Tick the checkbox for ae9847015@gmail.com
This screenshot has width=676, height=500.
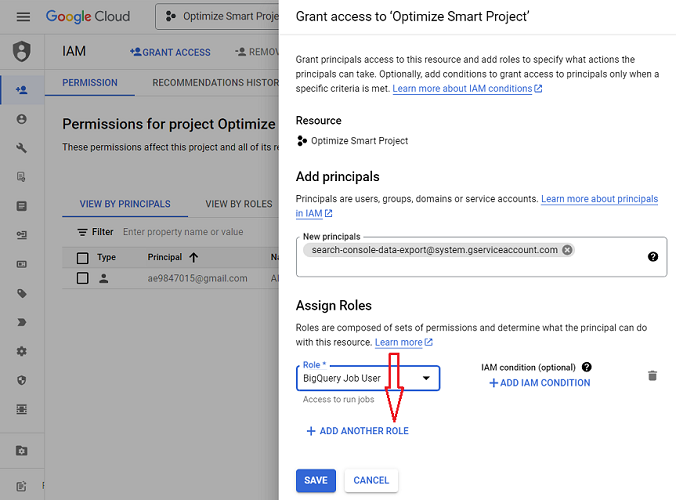82,278
